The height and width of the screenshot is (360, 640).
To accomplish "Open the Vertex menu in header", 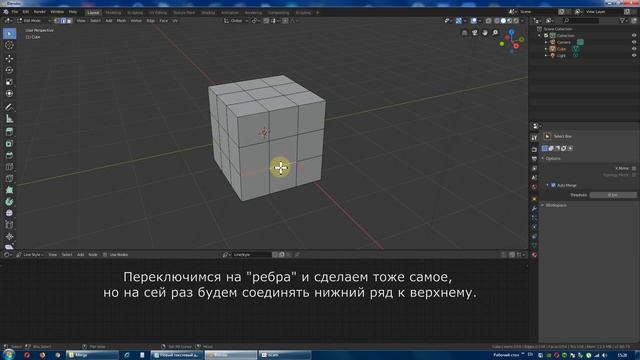I will point(136,20).
